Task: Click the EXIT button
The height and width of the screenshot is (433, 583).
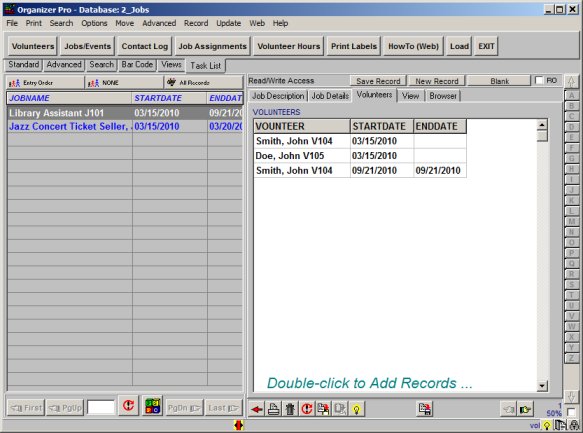Action: point(486,46)
